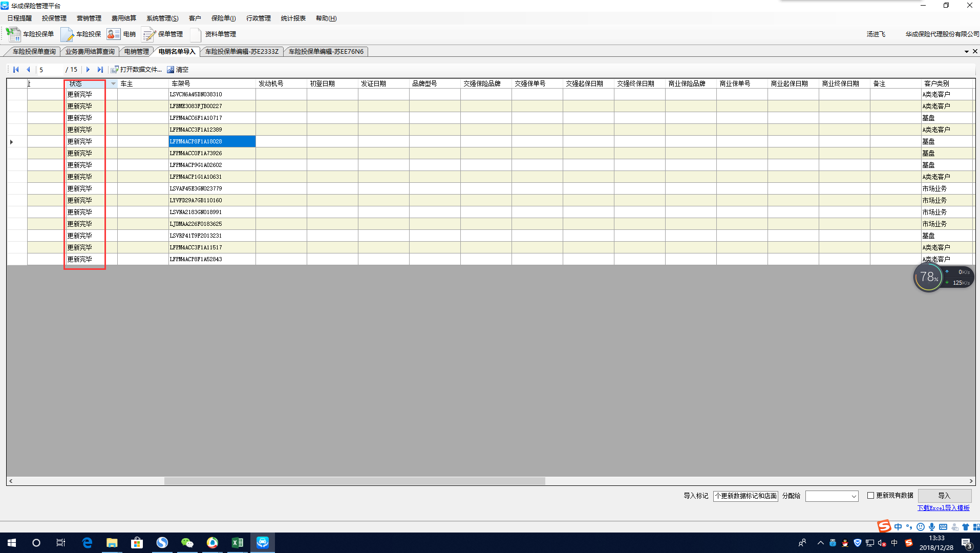
Task: Click Cortana search circle icon
Action: (x=36, y=543)
